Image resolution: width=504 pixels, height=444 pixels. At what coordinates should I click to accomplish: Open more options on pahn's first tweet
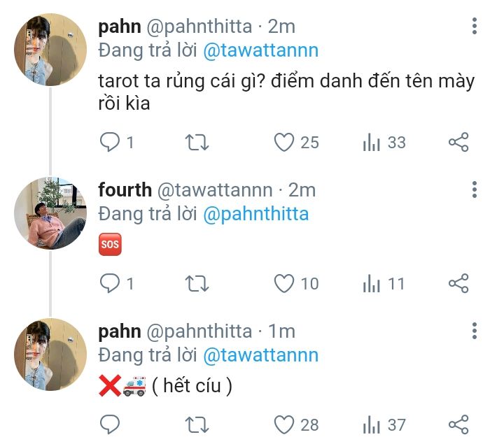[x=475, y=27]
